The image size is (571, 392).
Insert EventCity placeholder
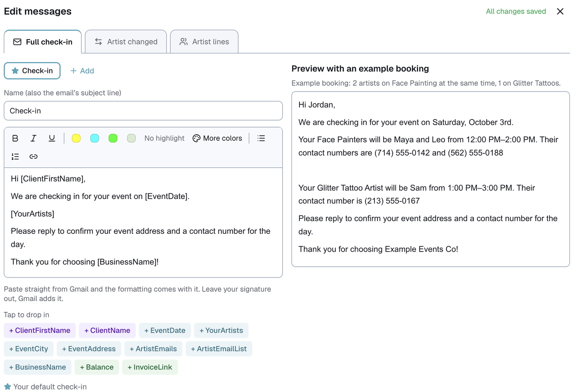(x=29, y=349)
